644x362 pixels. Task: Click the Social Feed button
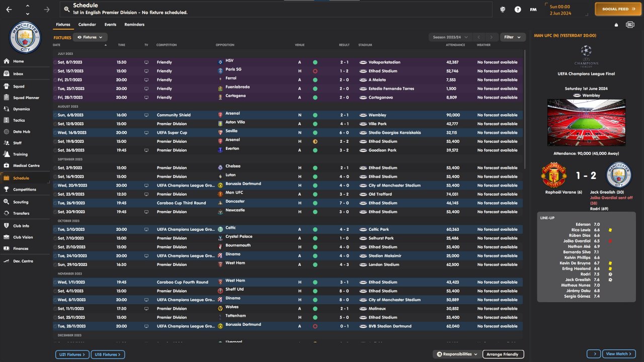(x=619, y=9)
